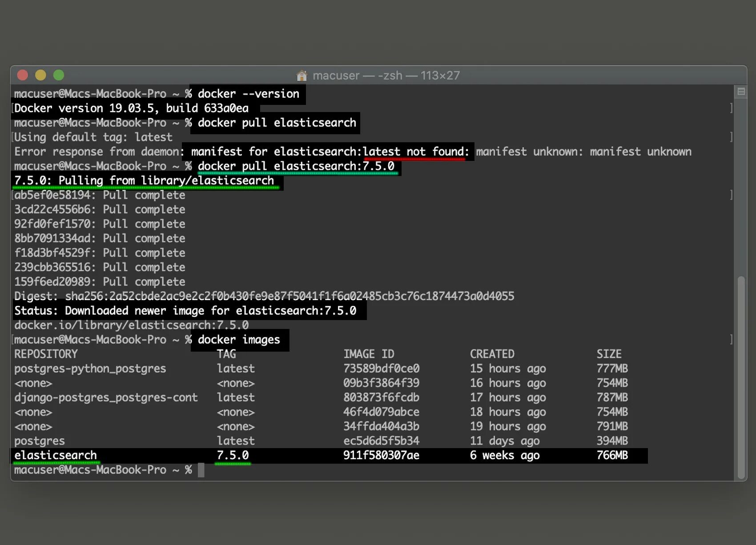Click the terminal vertical scrollbar thumb

(741, 377)
